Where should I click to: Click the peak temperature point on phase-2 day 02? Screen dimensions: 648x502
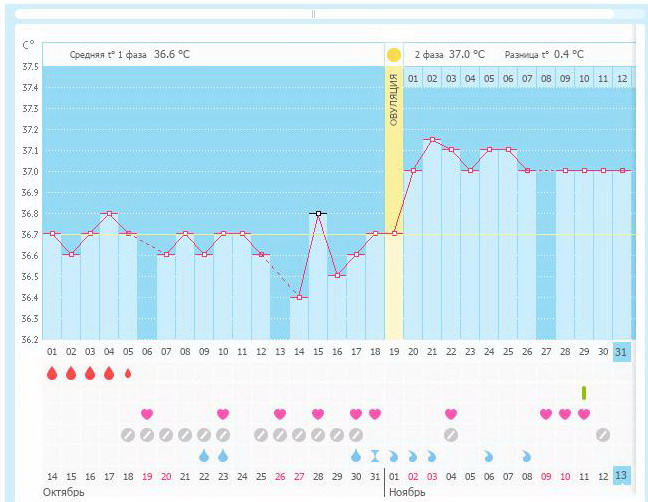432,140
